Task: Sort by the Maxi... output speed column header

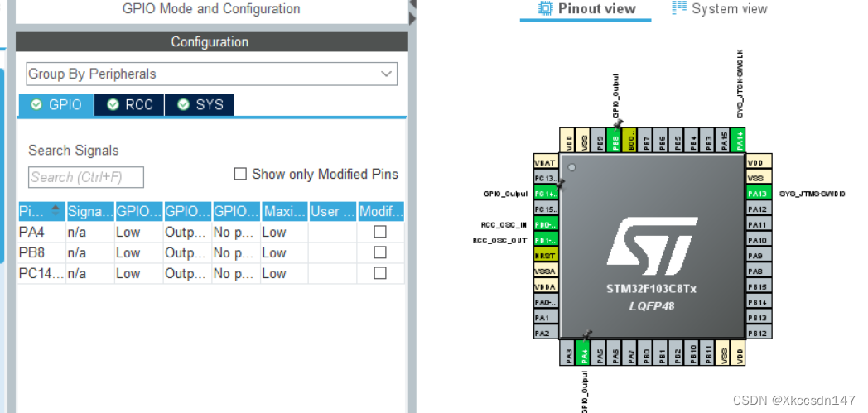Action: pyautogui.click(x=285, y=211)
